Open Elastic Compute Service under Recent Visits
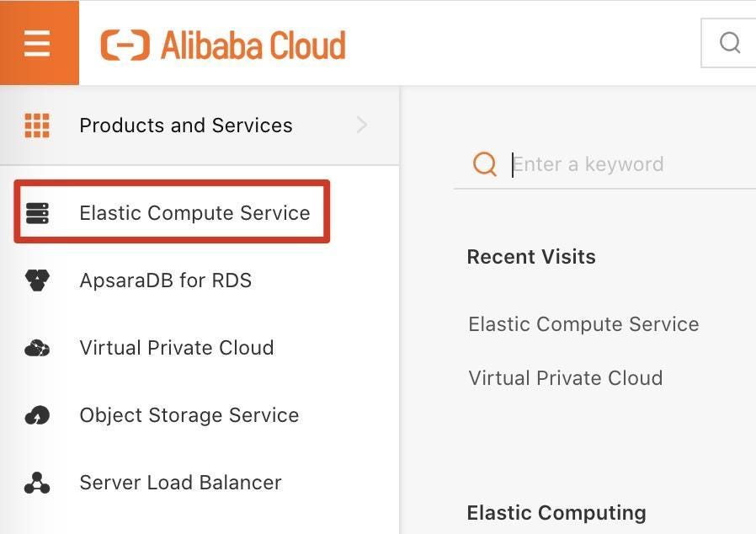 pos(583,324)
